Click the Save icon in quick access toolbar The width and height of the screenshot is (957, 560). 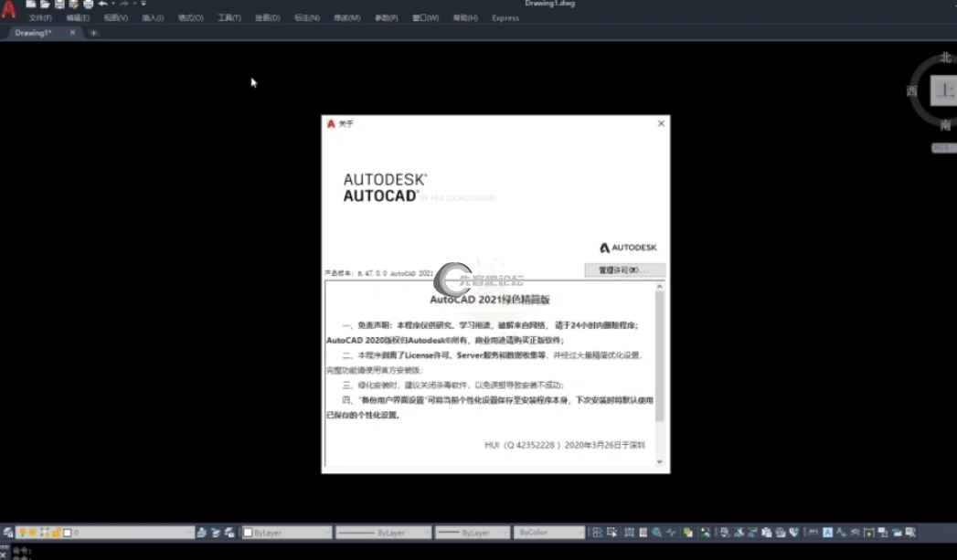point(59,5)
